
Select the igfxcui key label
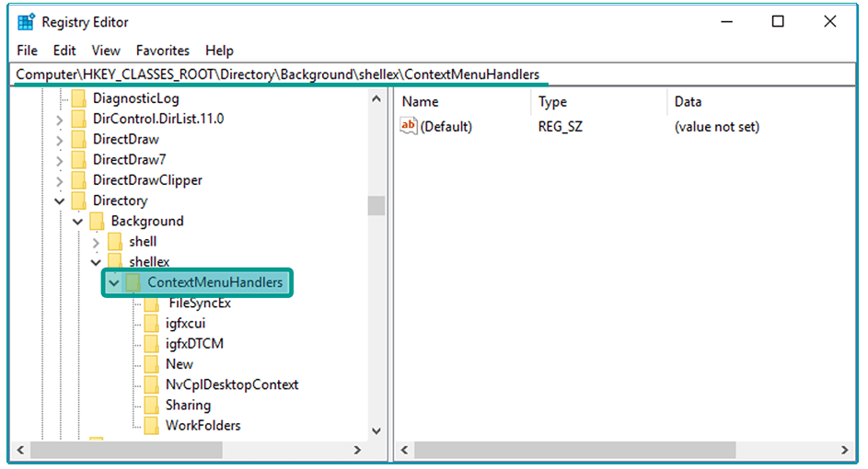[x=185, y=324]
